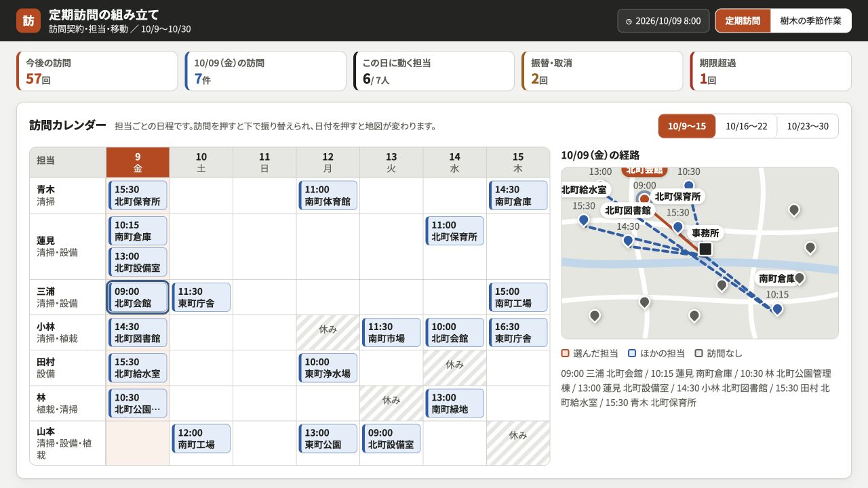868x488 pixels.
Task: Open 田村's 15:30 北町給水室 visit
Action: pos(138,367)
